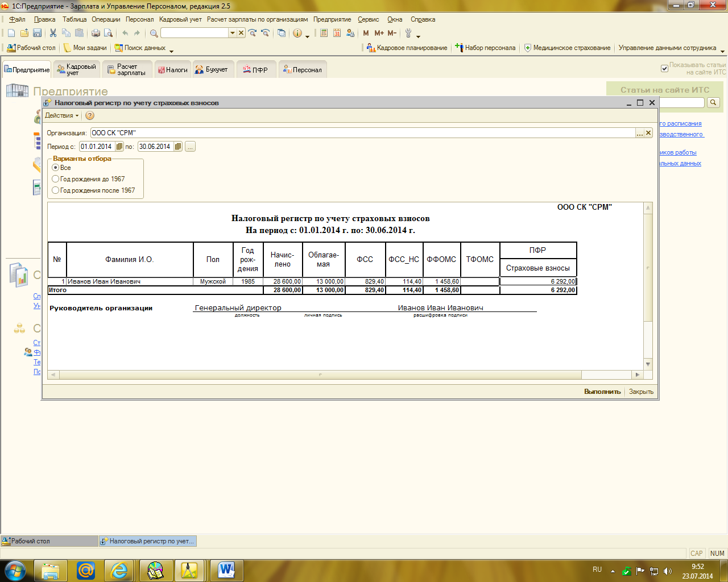Open the calculator icon in toolbar
Image resolution: width=728 pixels, height=582 pixels.
324,33
